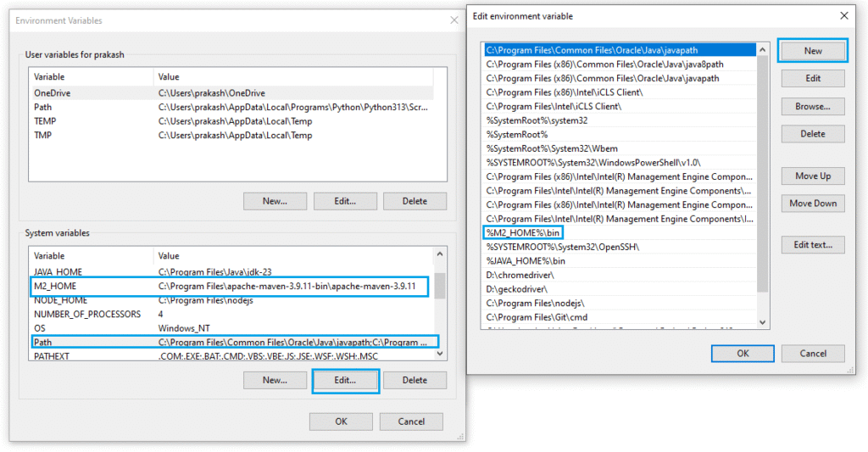Select JAVA_HOME system variable row
868x452 pixels.
click(x=232, y=272)
